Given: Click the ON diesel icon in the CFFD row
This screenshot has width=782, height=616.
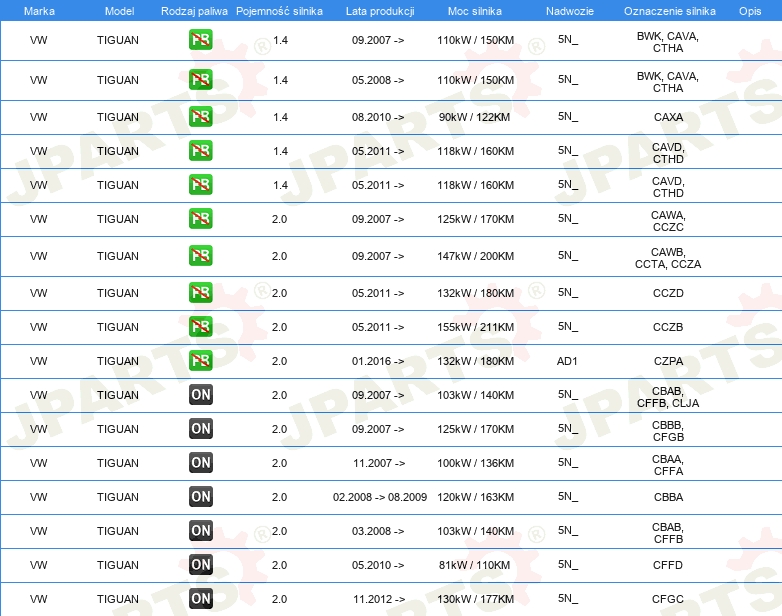Looking at the screenshot, I should 200,565.
